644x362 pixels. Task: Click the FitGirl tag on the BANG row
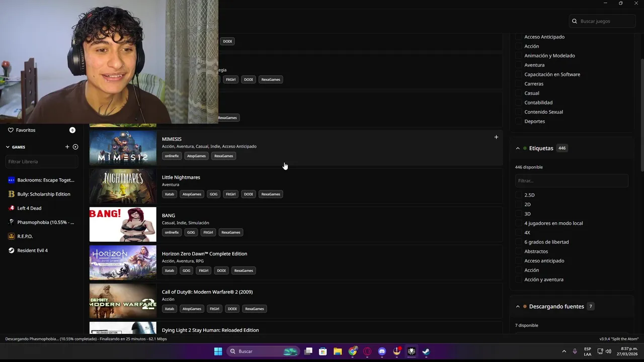(208, 232)
